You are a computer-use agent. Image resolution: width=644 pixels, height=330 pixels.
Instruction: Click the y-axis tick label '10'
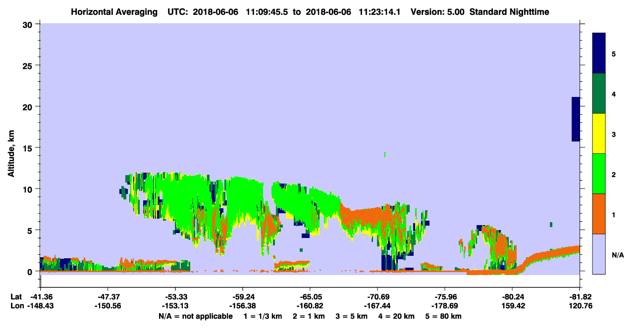(x=28, y=189)
